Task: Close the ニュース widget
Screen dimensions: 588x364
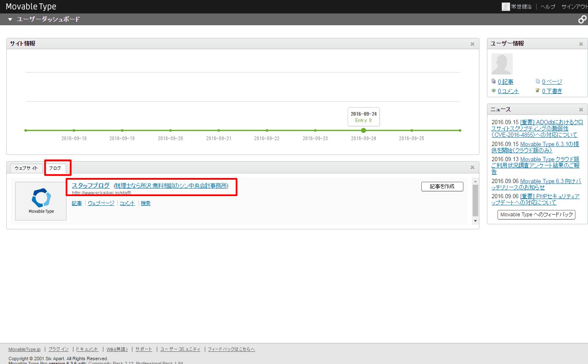Action: (581, 109)
